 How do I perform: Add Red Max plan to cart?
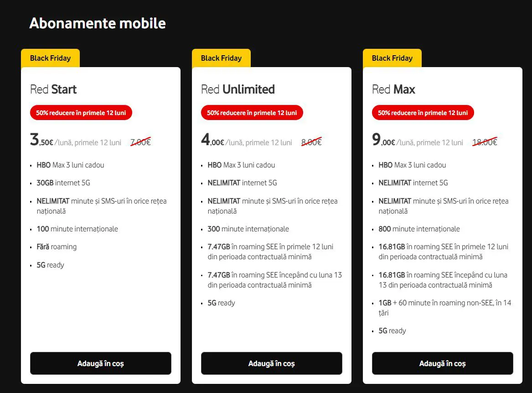[x=443, y=363]
